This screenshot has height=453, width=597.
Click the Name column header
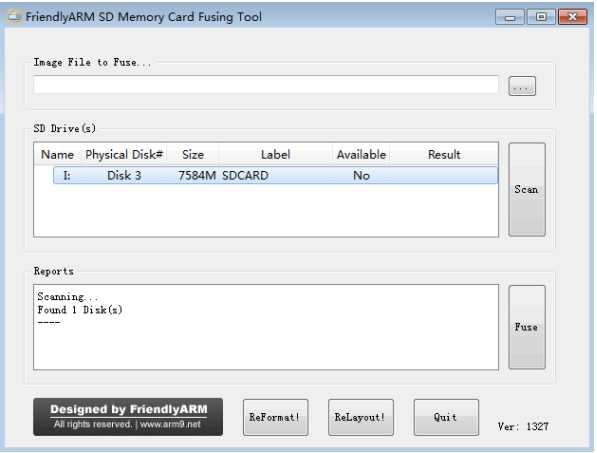point(57,155)
